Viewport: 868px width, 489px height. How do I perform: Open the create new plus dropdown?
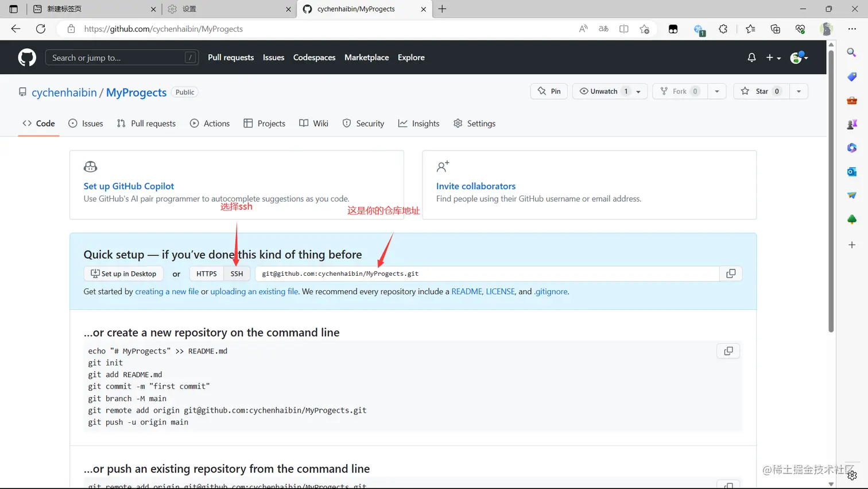coord(773,57)
